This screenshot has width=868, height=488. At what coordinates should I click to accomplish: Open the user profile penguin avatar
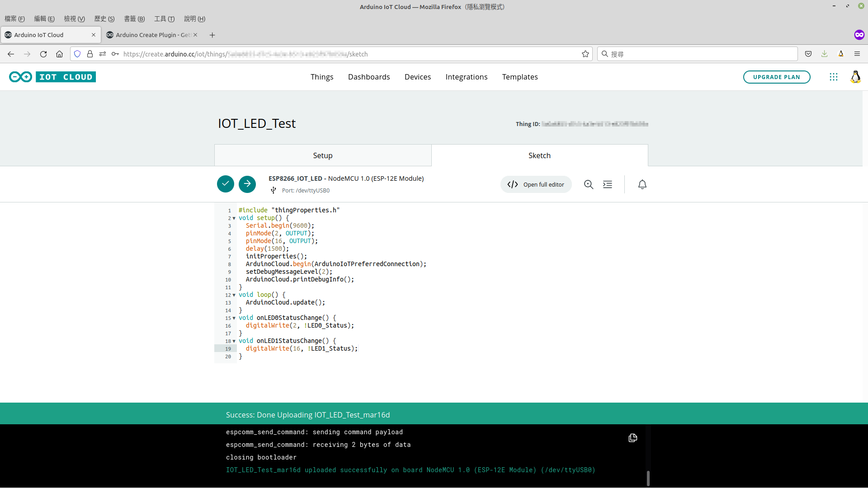(x=855, y=77)
